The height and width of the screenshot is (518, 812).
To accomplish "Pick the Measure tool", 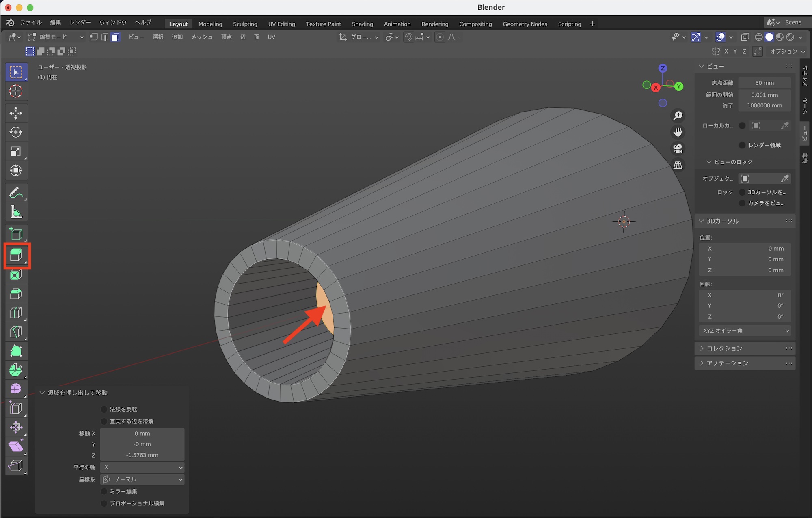I will click(16, 212).
